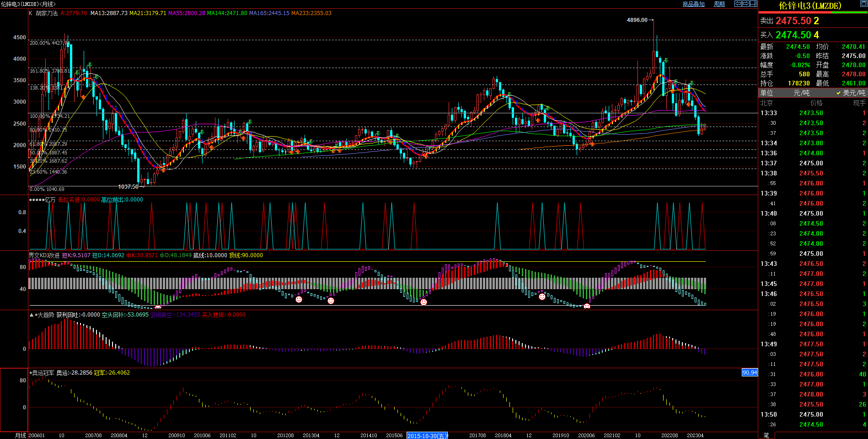Click the left arrow navigation icon

(x=738, y=4)
